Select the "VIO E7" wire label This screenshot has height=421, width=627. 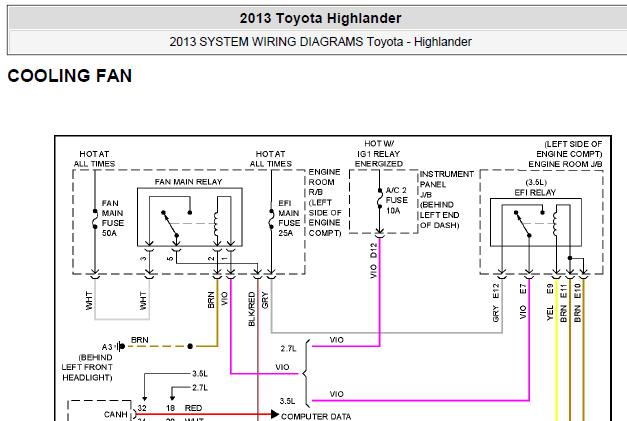click(523, 301)
